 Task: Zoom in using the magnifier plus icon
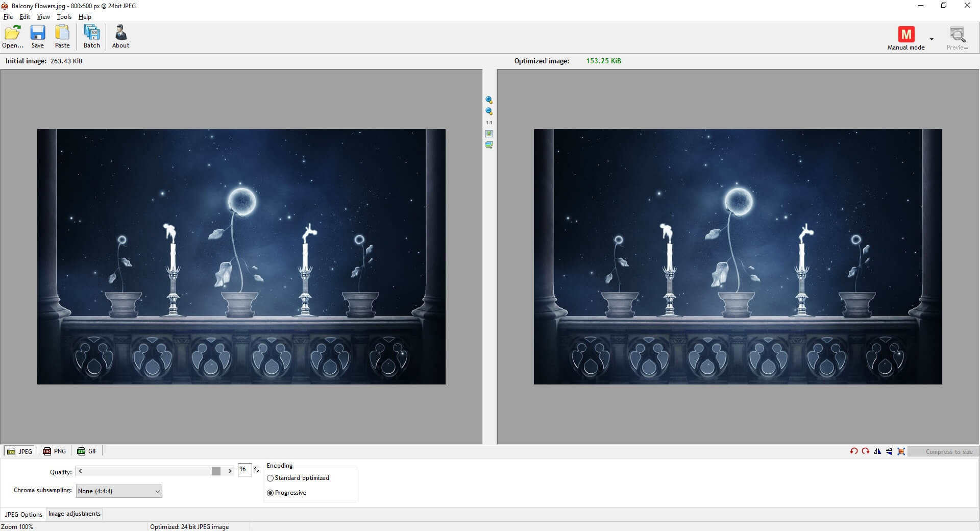489,100
